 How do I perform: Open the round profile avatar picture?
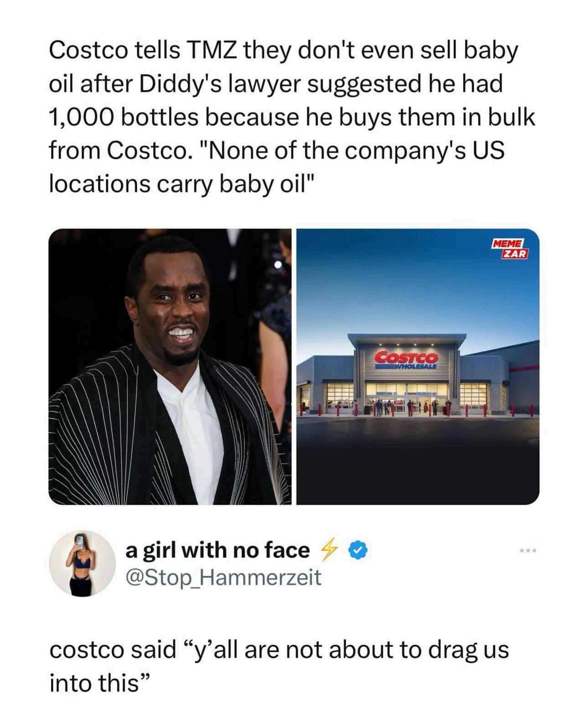pos(82,564)
